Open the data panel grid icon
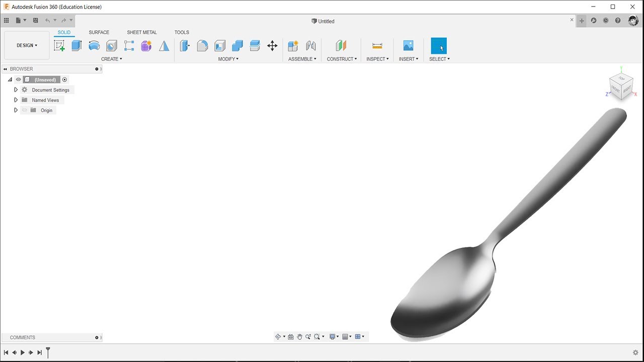Screen dimensions: 644x362 point(6,21)
